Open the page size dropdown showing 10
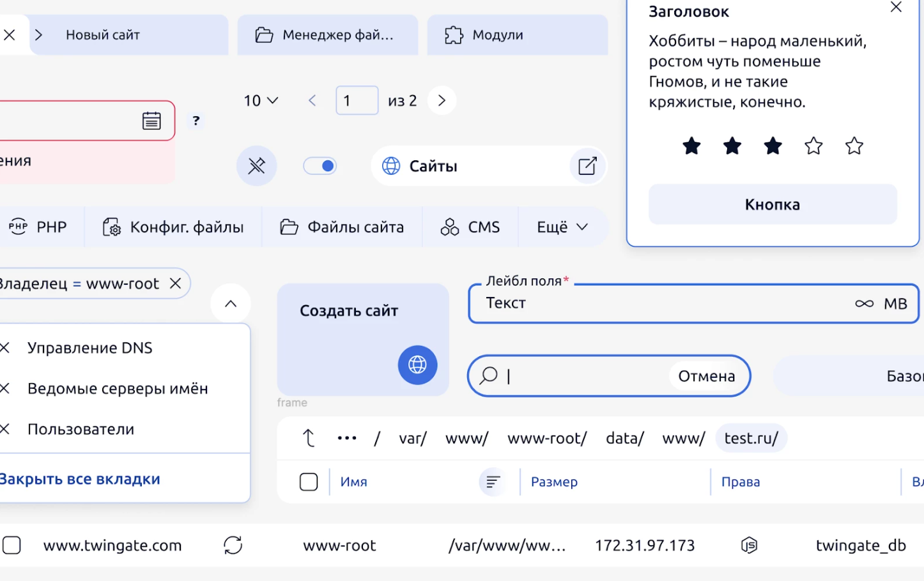The width and height of the screenshot is (924, 581). (x=261, y=101)
